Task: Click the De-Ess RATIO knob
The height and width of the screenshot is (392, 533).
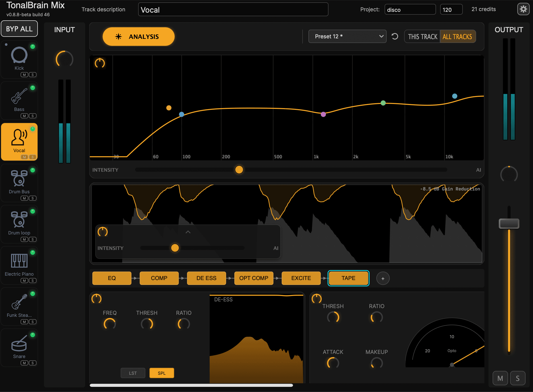Action: (x=184, y=324)
